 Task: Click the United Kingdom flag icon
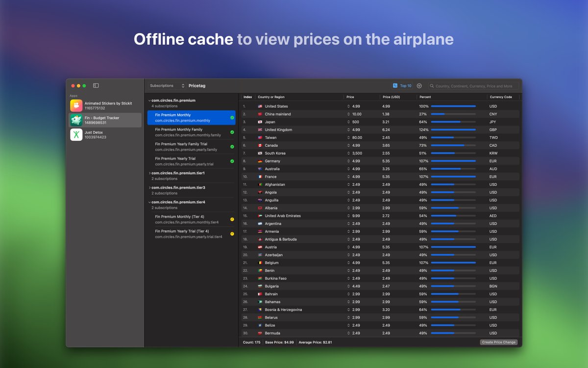[260, 130]
